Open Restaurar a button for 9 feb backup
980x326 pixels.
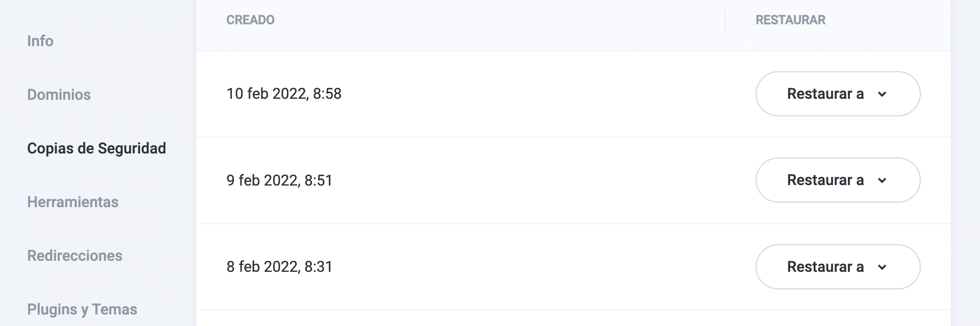(825, 181)
